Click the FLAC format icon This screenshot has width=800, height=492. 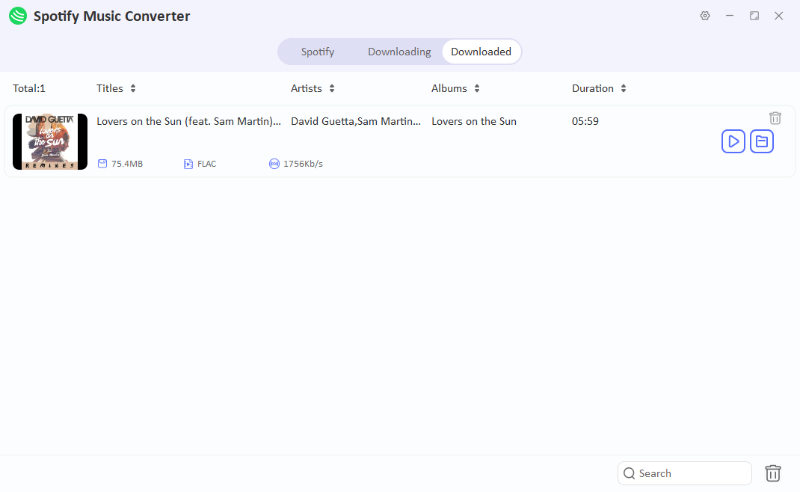click(188, 164)
